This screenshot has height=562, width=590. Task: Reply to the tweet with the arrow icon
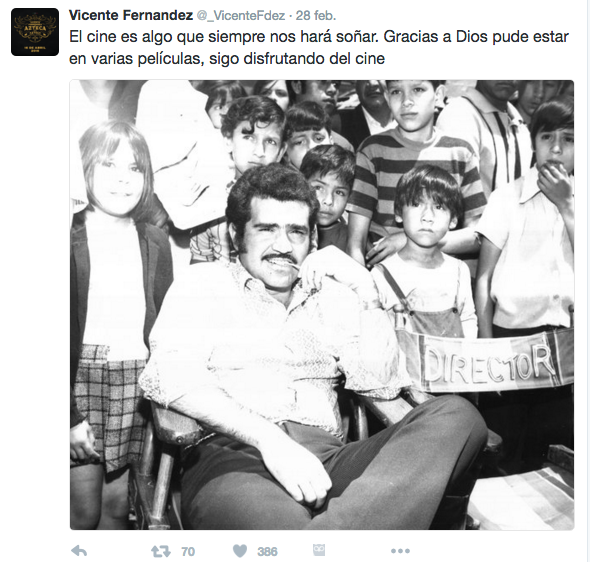[x=79, y=551]
